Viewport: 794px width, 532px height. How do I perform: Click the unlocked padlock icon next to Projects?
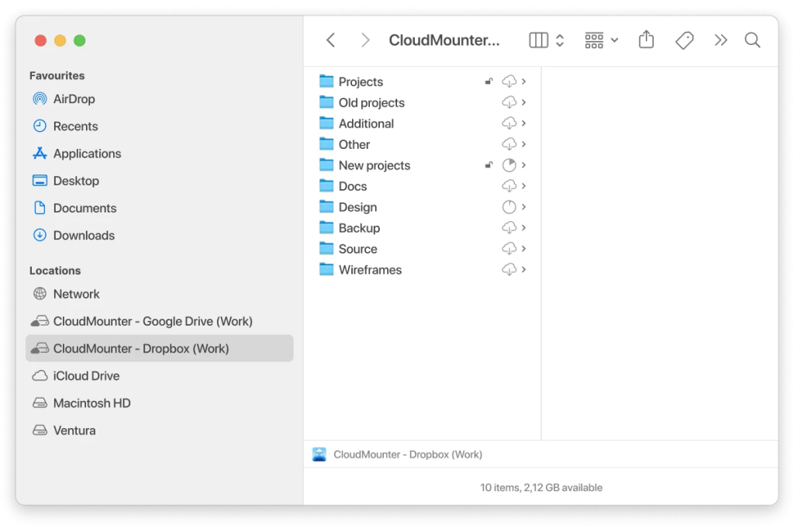(x=488, y=80)
